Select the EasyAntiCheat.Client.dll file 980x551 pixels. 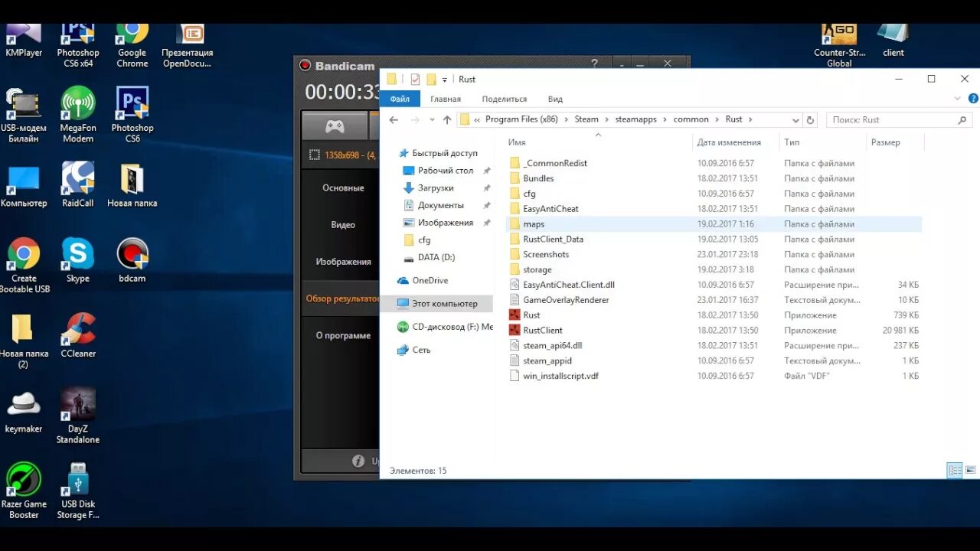[568, 285]
